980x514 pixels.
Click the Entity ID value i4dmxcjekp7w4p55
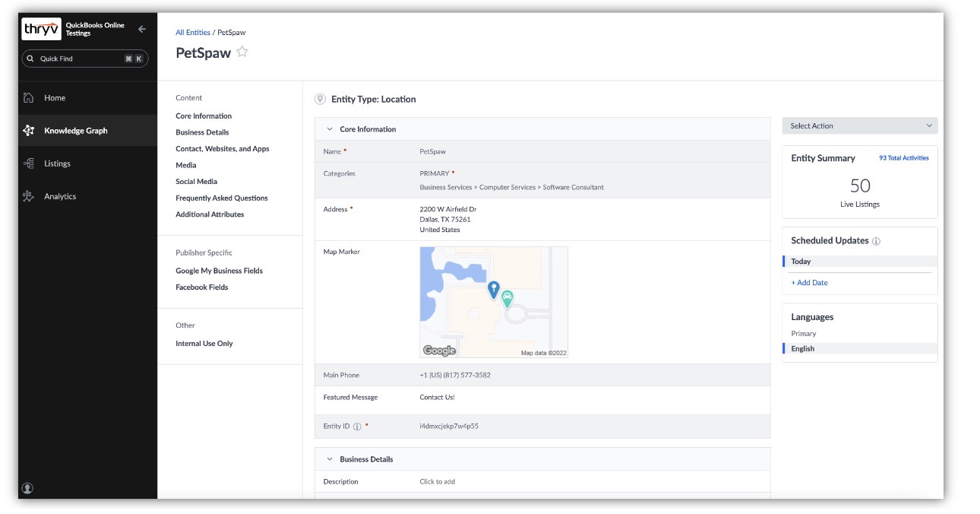click(449, 427)
